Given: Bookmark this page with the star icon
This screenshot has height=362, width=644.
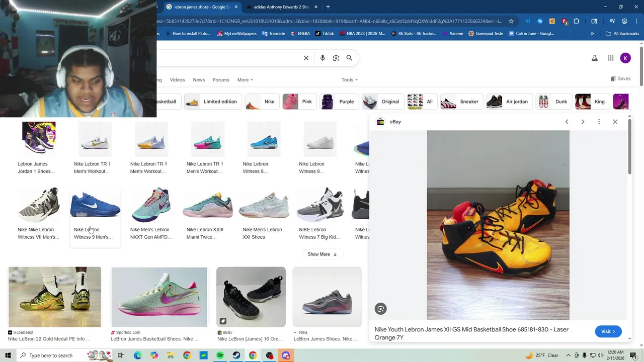Looking at the screenshot, I should (511, 21).
